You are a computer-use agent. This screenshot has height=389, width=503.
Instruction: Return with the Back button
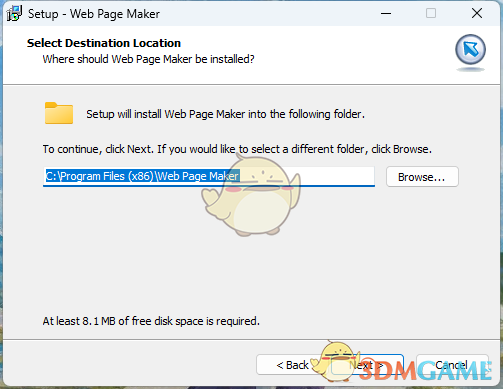click(292, 365)
